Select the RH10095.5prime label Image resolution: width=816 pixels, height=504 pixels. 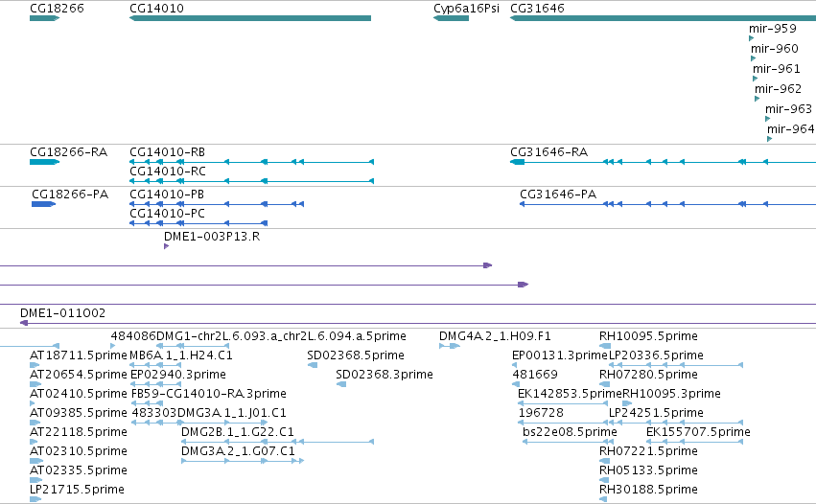(x=648, y=336)
